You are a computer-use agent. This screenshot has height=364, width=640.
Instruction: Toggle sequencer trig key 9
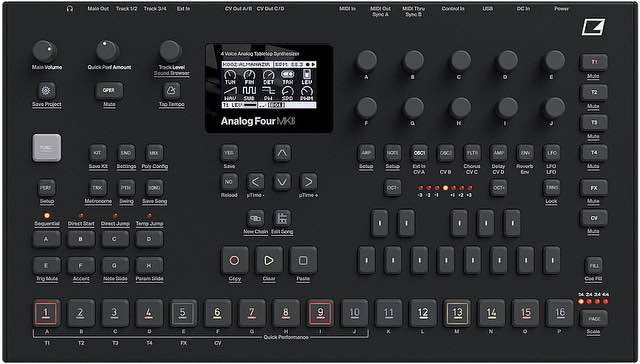320,313
